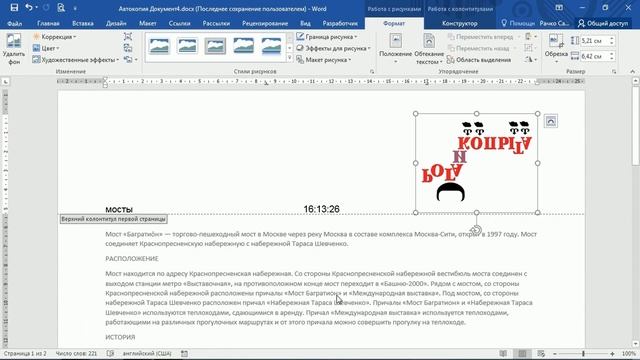Click the zoom slider handle

coord(583,353)
